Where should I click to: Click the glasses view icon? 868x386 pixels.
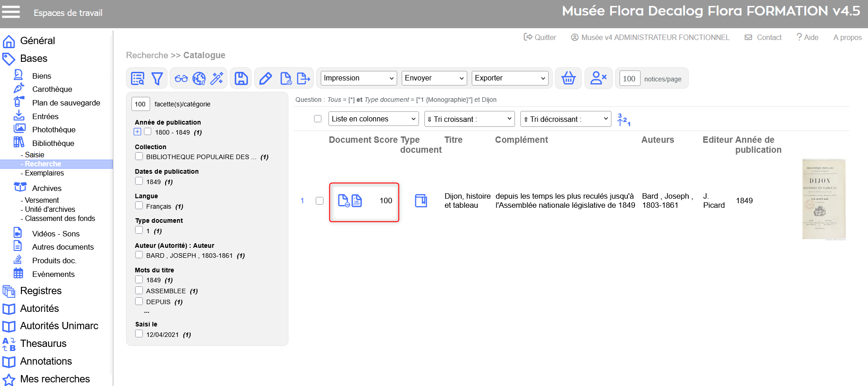coord(181,79)
